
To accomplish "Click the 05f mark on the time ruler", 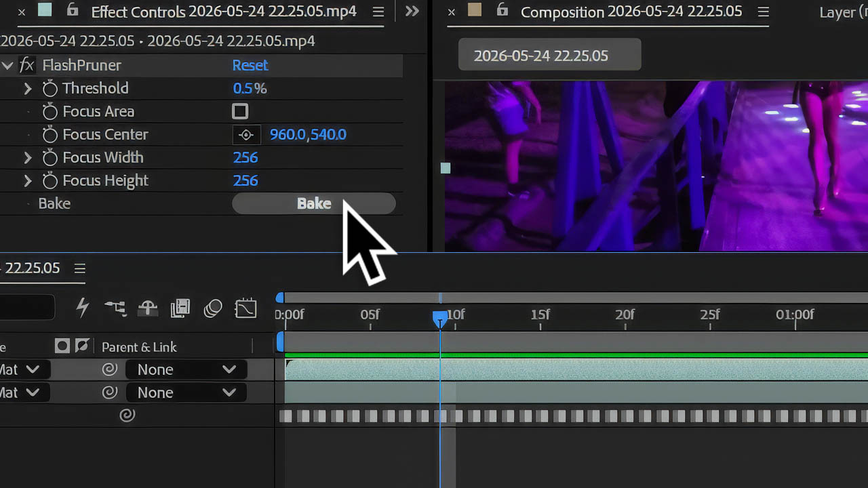I will click(370, 314).
